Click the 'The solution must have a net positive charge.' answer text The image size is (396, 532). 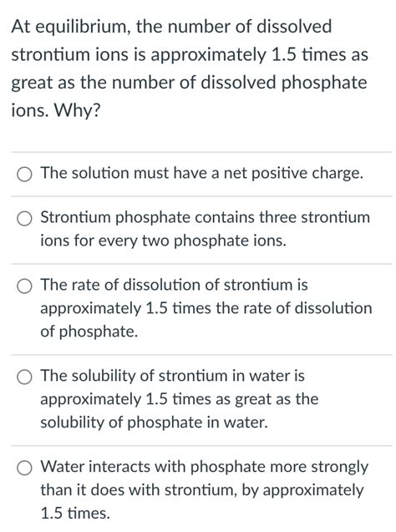[x=202, y=173]
